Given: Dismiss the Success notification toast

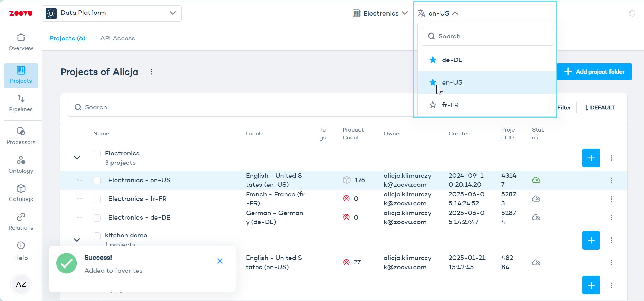Looking at the screenshot, I should tap(220, 261).
